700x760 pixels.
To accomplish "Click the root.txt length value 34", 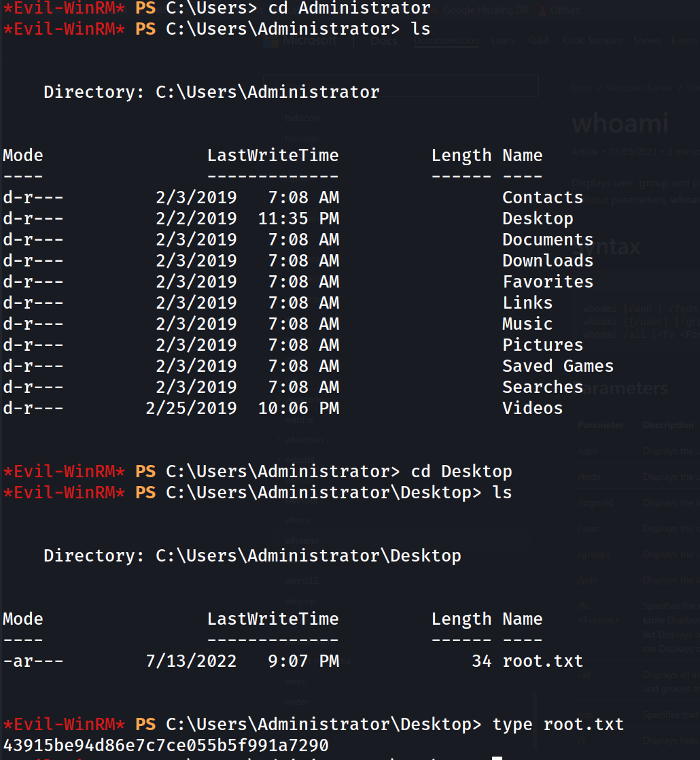I will tap(481, 661).
